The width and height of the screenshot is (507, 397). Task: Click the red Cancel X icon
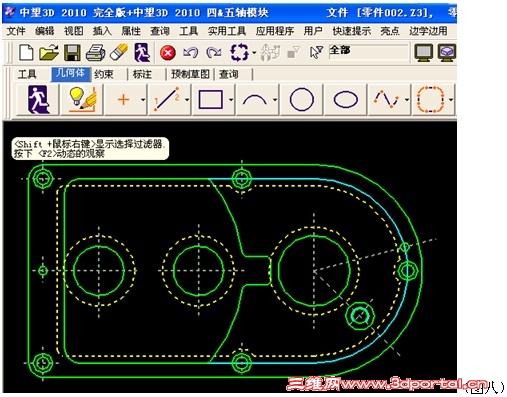pyautogui.click(x=168, y=53)
